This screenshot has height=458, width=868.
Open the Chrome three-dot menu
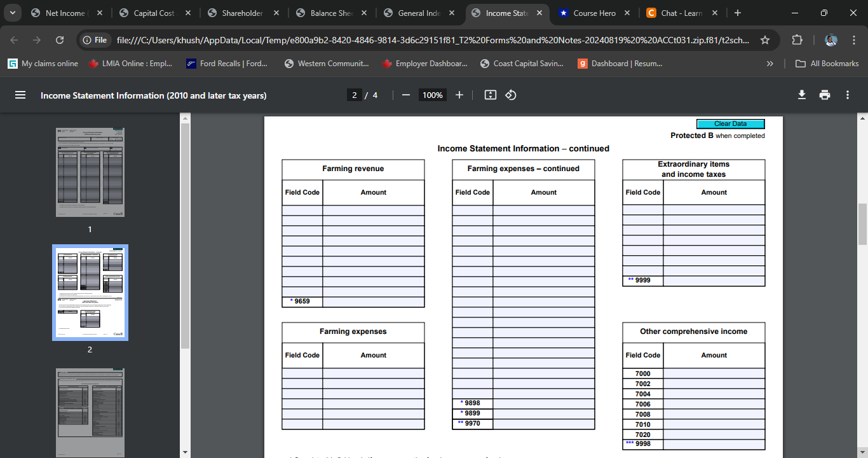click(853, 40)
